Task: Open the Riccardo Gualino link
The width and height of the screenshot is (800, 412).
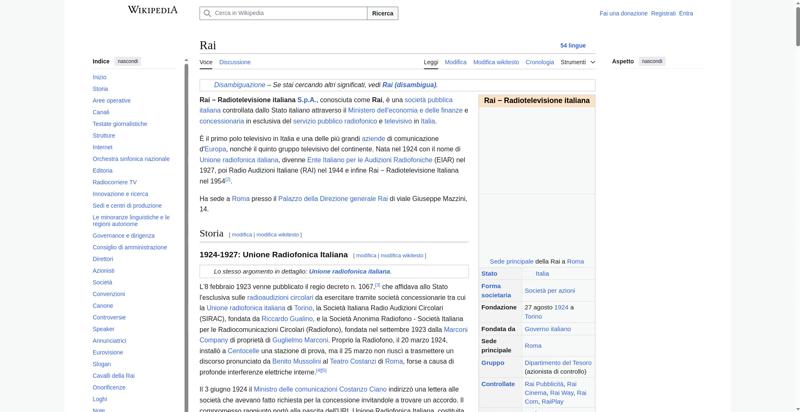Action: point(287,319)
